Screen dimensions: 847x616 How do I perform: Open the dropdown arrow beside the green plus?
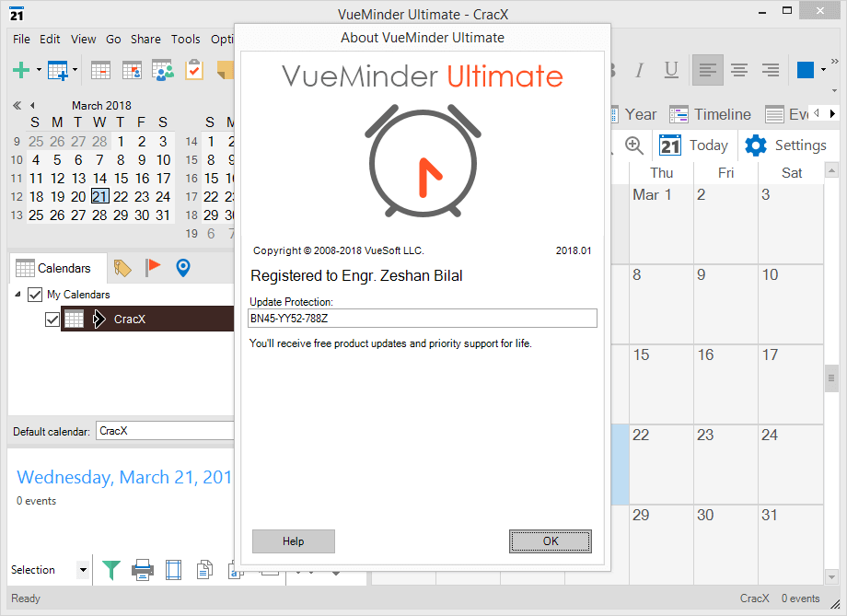pos(39,70)
